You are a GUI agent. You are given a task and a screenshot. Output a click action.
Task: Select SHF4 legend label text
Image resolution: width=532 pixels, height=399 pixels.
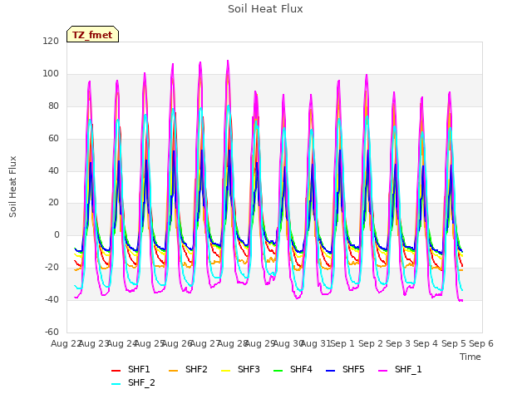301,369
